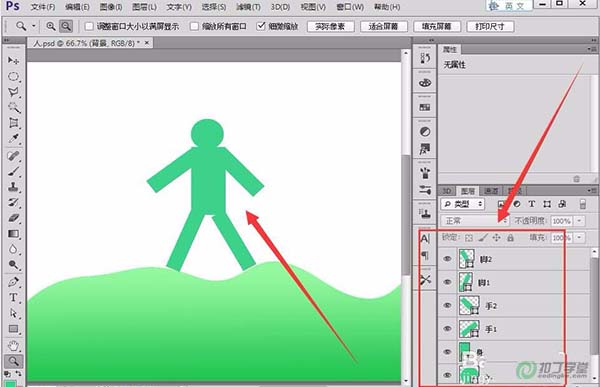Select the Rectangle shape tool
600x387 pixels.
(13, 329)
